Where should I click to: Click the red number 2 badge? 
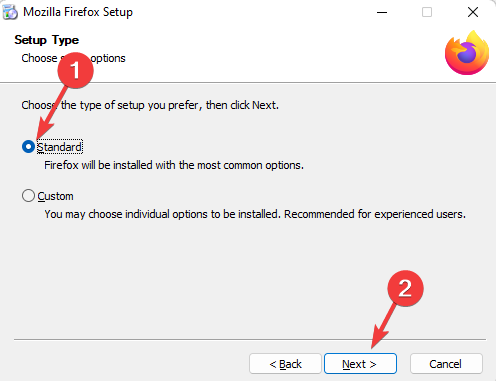coord(405,288)
